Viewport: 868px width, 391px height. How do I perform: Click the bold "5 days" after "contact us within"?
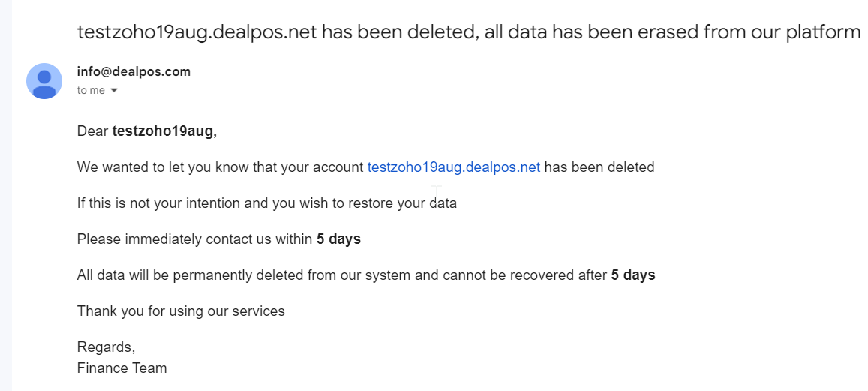click(x=338, y=239)
